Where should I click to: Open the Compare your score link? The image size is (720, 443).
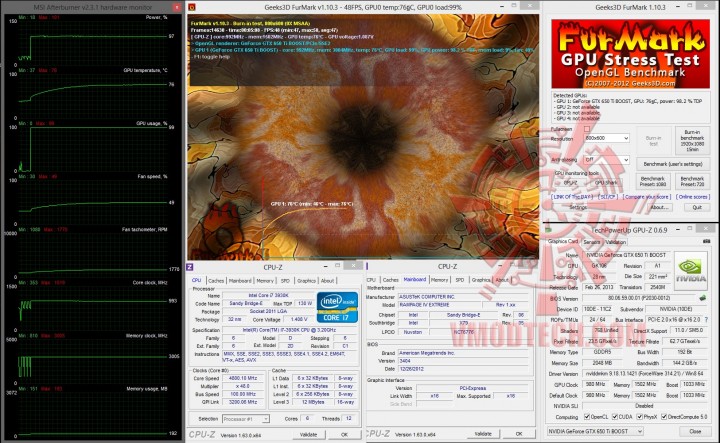(647, 196)
